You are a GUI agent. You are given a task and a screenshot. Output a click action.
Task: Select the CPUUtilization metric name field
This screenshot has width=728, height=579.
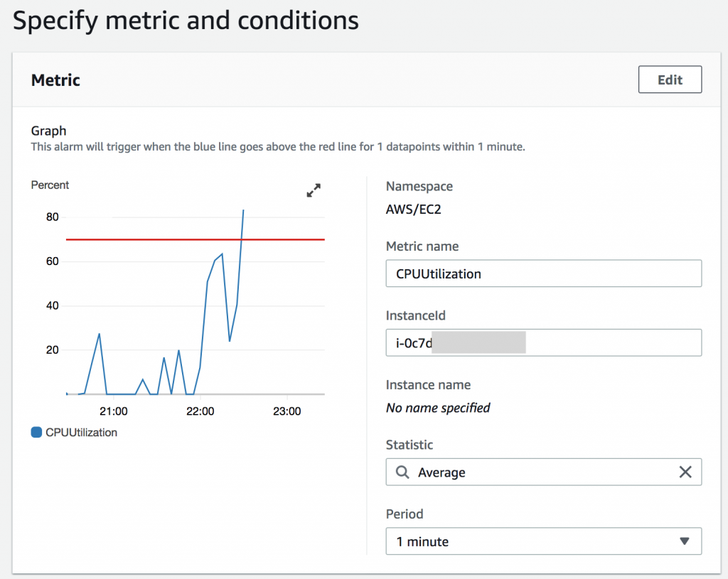(544, 274)
